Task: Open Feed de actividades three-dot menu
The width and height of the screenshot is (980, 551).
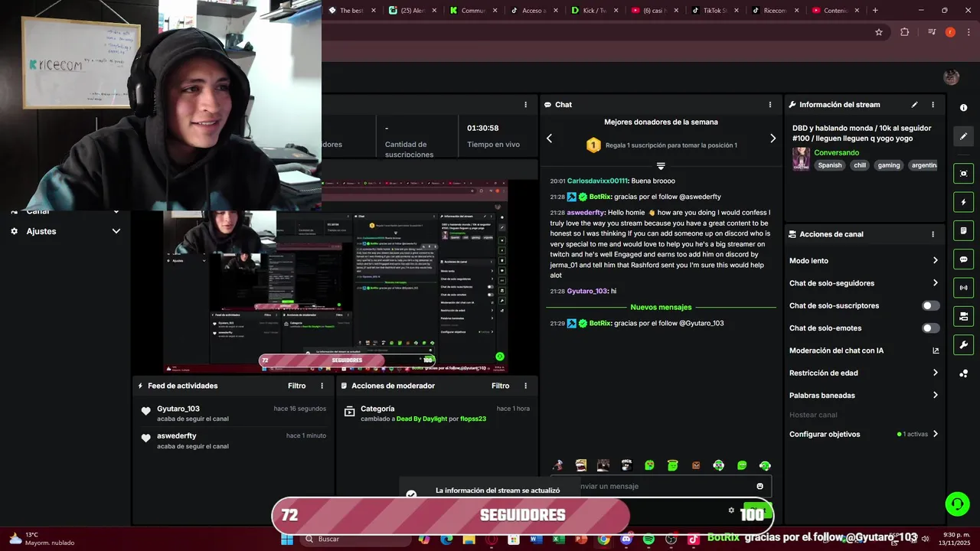Action: (322, 386)
